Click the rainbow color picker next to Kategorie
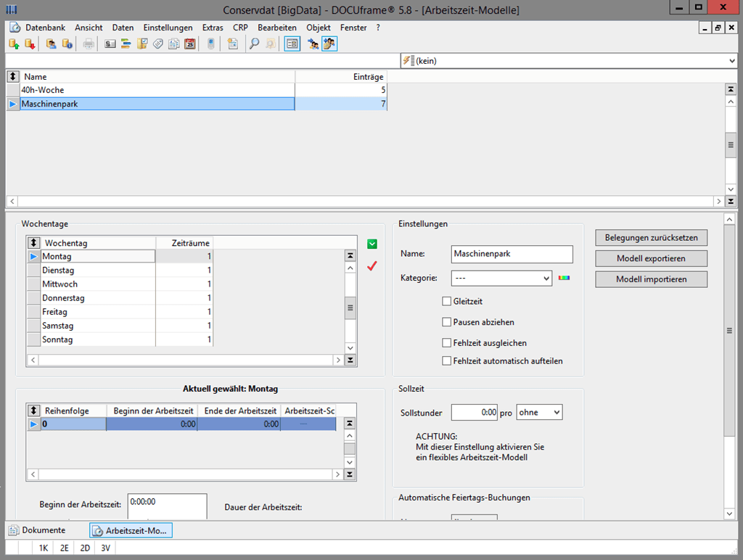743x560 pixels. click(564, 278)
